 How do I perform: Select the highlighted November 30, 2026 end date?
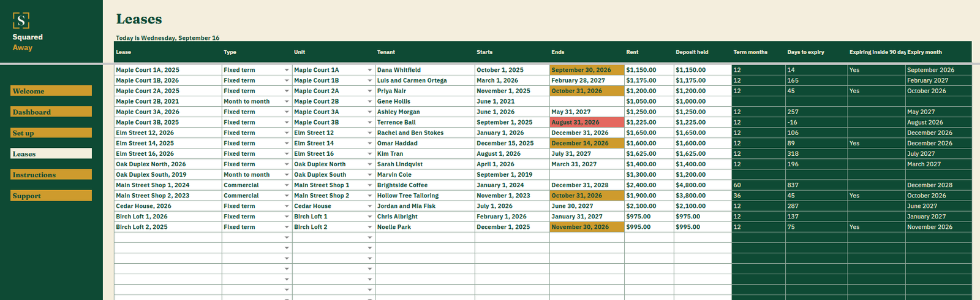click(587, 227)
